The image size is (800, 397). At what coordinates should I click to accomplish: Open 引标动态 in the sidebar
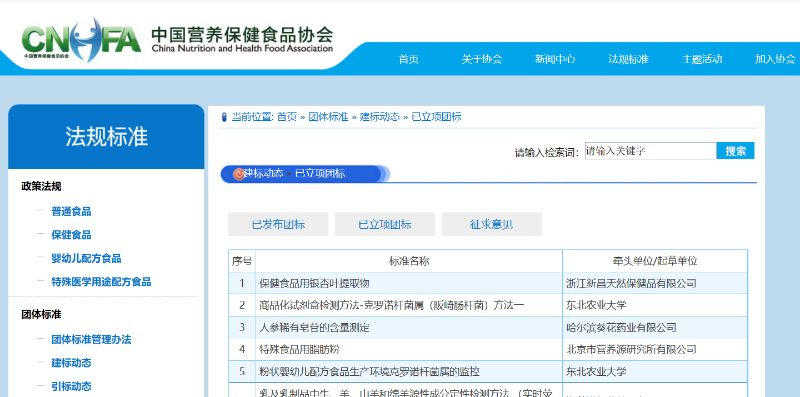pos(71,386)
